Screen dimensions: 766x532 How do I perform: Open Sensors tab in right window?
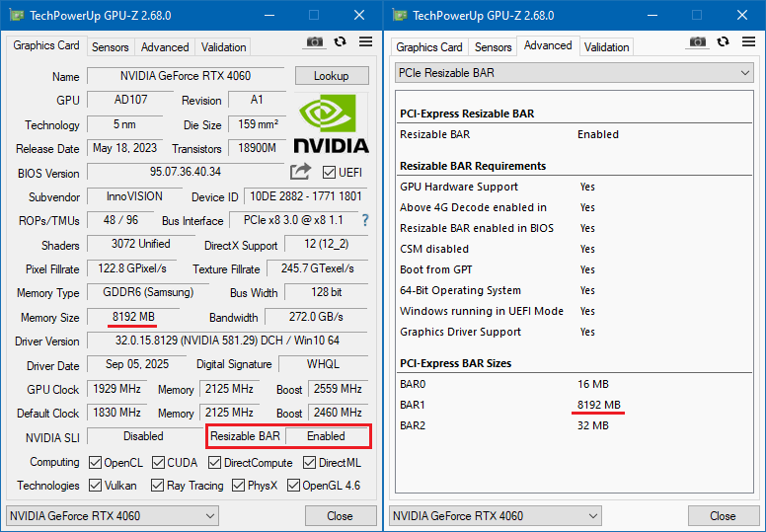coord(493,47)
